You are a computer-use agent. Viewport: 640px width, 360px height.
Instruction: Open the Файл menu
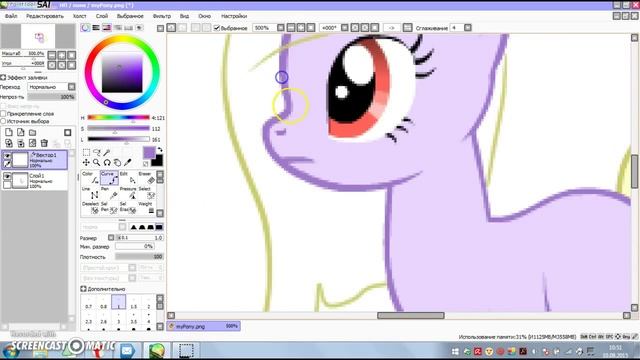tap(11, 16)
